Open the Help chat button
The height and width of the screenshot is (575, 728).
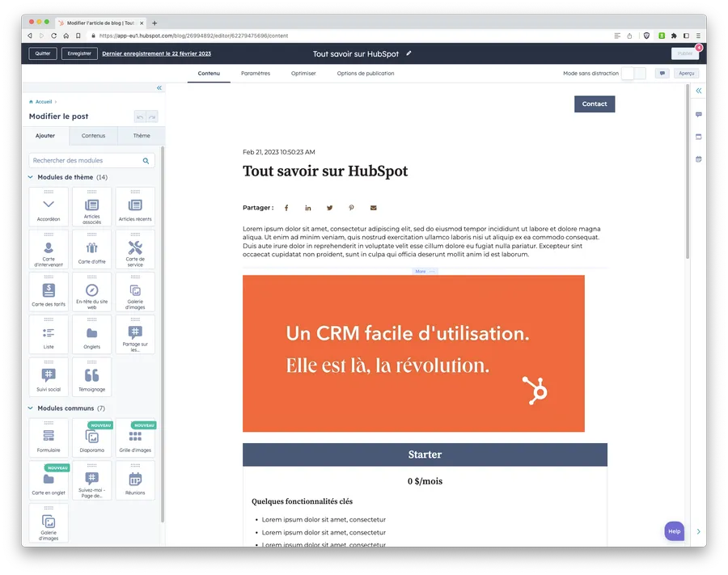pos(674,531)
